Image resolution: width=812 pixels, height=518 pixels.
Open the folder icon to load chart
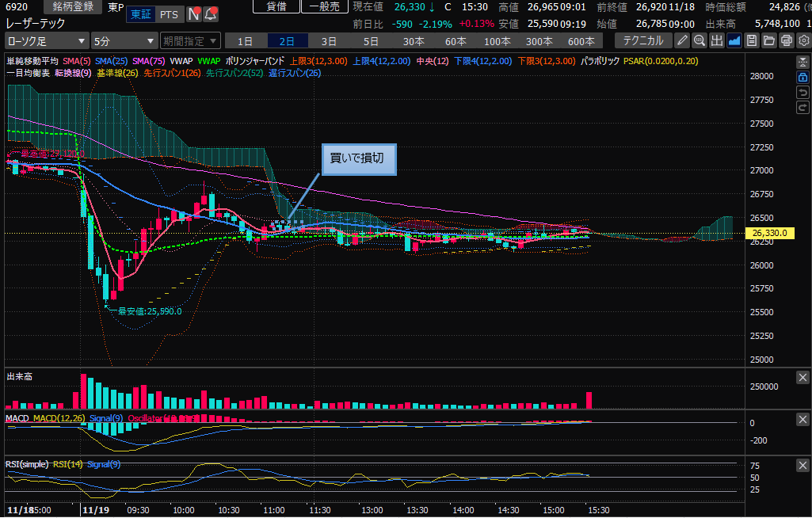pos(769,40)
